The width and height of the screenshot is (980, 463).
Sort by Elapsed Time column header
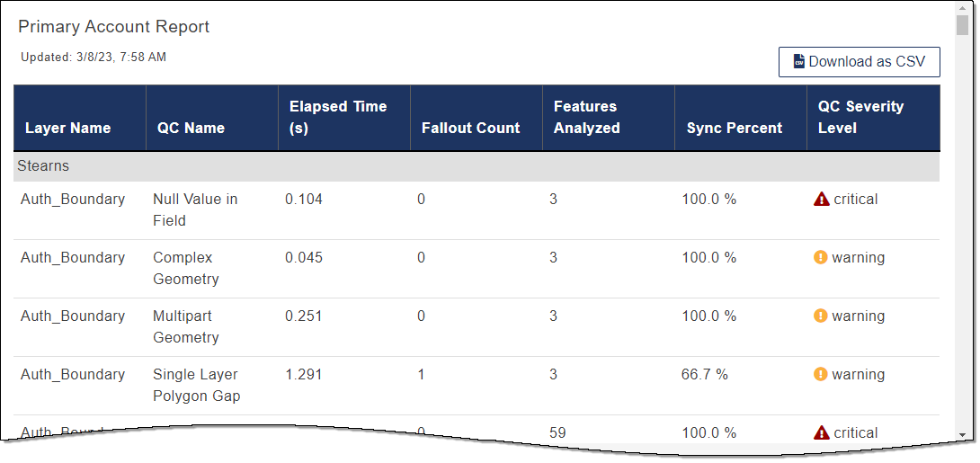point(338,117)
